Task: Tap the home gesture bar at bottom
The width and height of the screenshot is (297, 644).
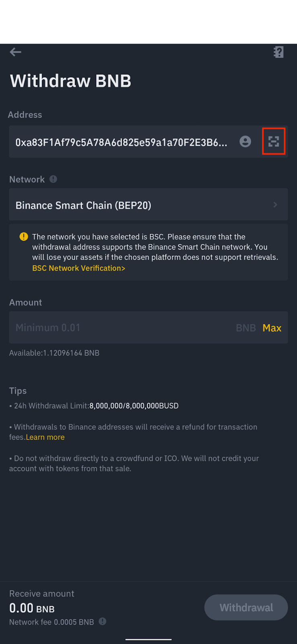Action: 148,639
